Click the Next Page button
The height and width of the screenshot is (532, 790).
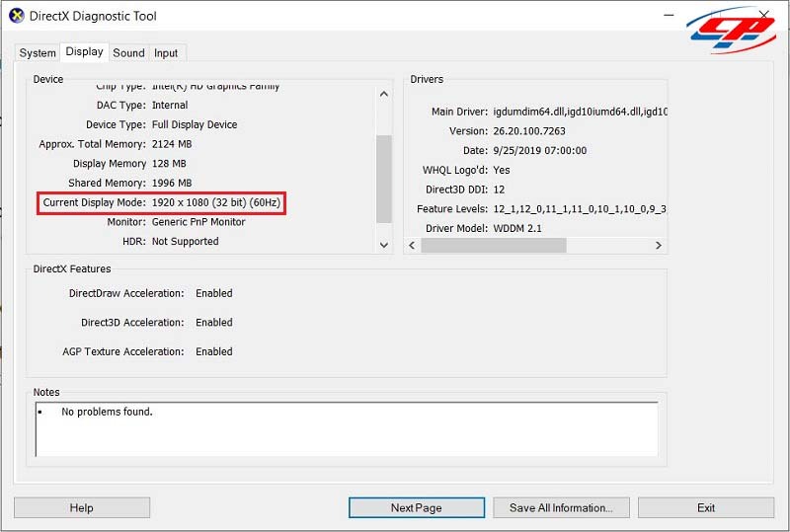pyautogui.click(x=417, y=507)
